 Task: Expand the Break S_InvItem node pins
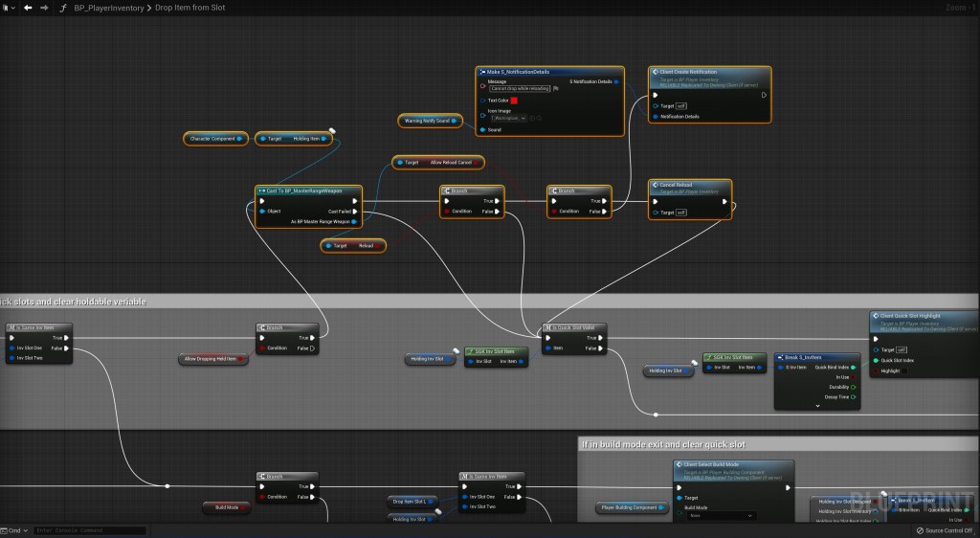[817, 406]
